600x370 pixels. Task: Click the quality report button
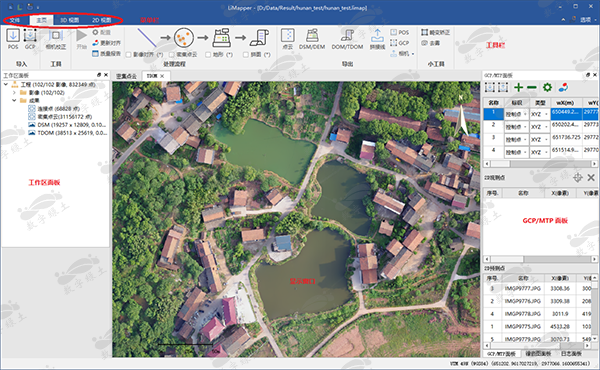pos(107,54)
